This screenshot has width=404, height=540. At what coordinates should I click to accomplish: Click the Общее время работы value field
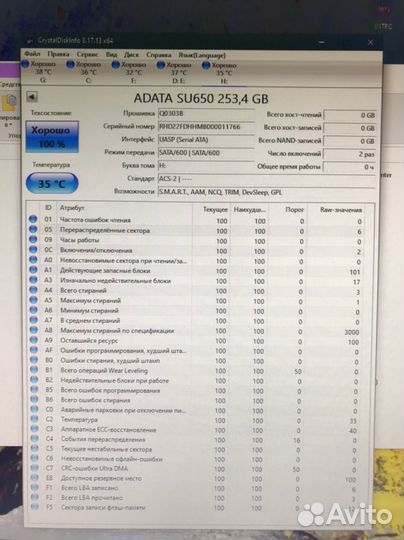click(350, 167)
